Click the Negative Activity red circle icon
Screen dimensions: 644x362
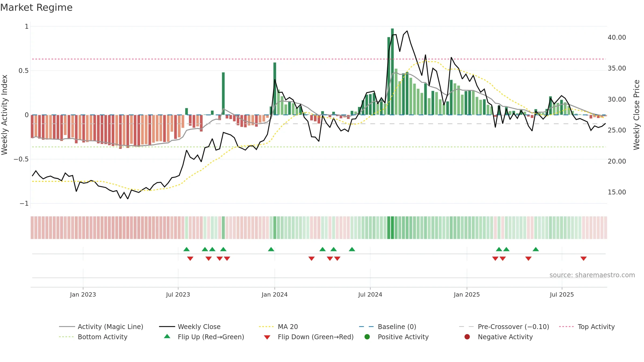click(x=467, y=337)
